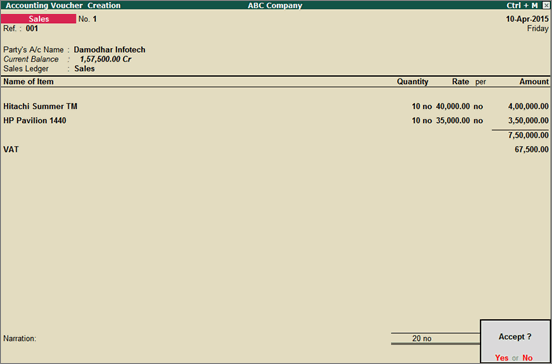Click the VAT ledger line
Viewport: 552px width, 364px height.
point(11,150)
